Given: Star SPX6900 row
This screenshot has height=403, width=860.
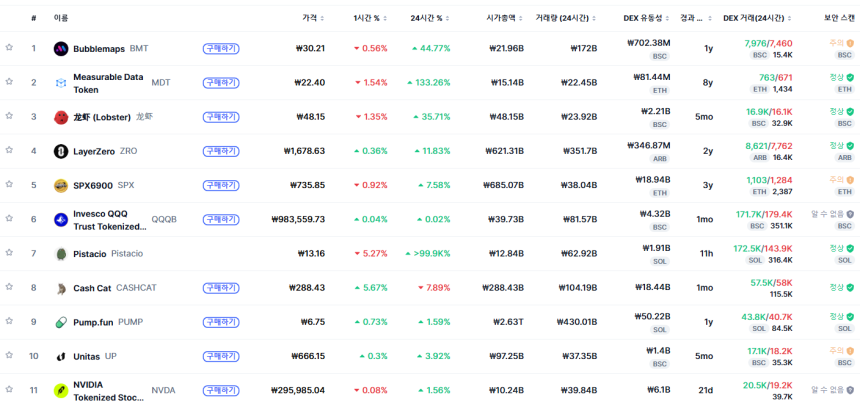Looking at the screenshot, I should 9,184.
